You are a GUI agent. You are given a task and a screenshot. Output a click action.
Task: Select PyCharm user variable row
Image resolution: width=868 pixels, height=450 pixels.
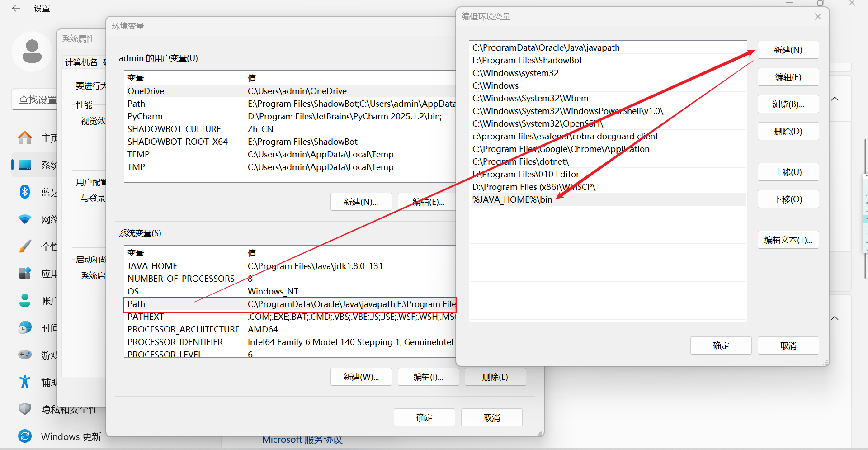pyautogui.click(x=290, y=116)
